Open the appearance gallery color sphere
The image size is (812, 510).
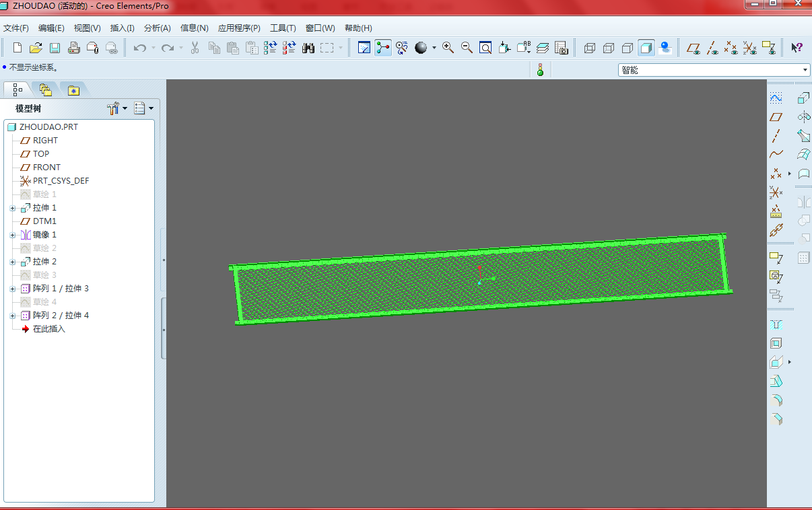(x=421, y=48)
